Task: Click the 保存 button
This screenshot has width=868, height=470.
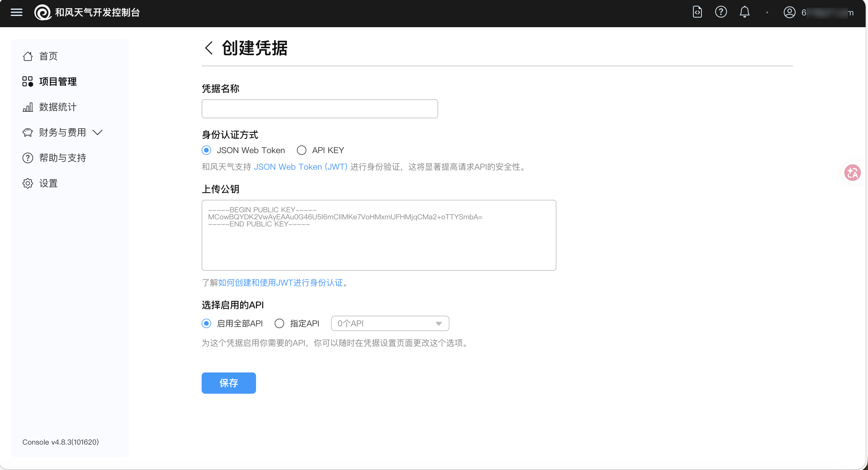Action: coord(229,383)
